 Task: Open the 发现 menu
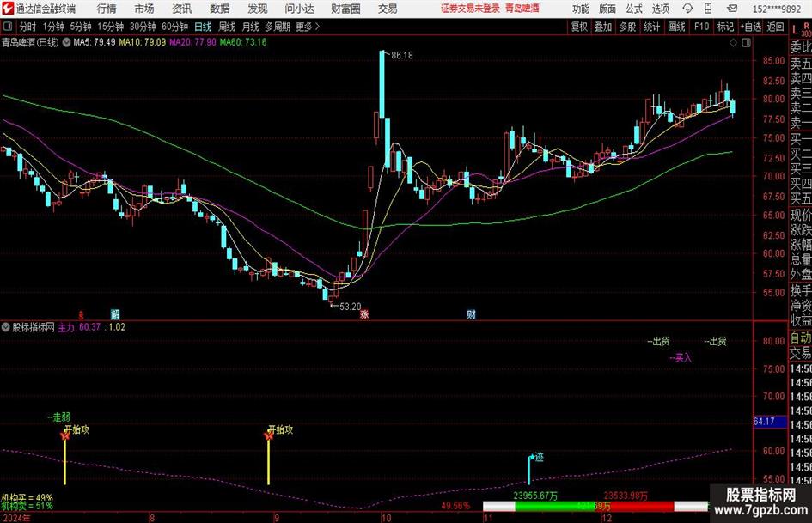(x=258, y=9)
